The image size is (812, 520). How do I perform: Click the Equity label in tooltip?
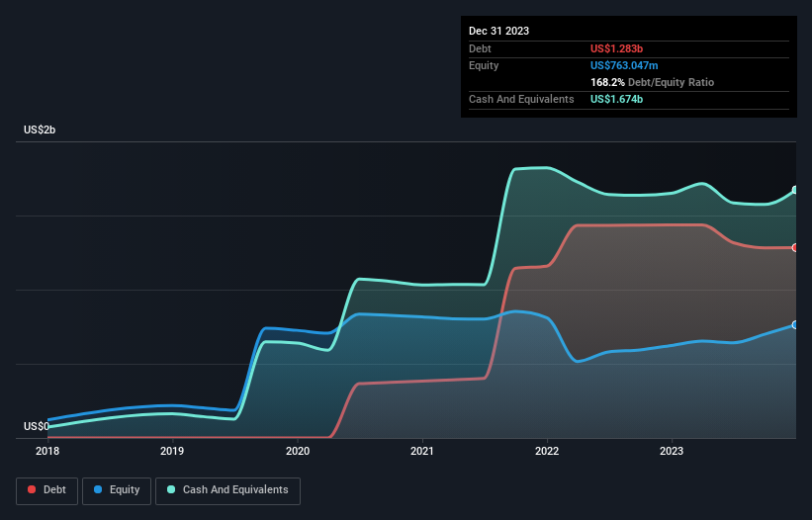point(484,65)
